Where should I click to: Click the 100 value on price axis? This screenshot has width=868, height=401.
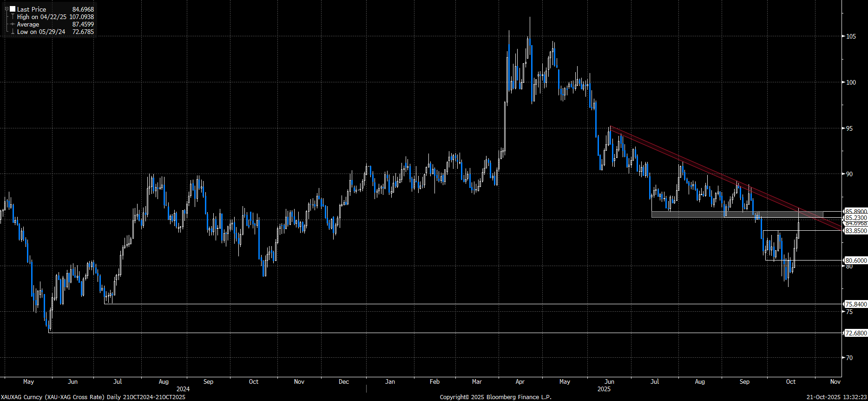point(851,82)
